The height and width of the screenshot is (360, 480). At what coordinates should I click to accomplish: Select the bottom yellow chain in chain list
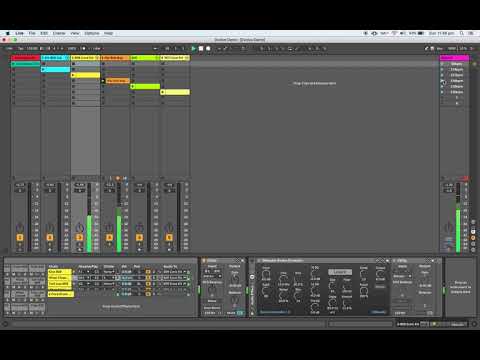[61, 294]
